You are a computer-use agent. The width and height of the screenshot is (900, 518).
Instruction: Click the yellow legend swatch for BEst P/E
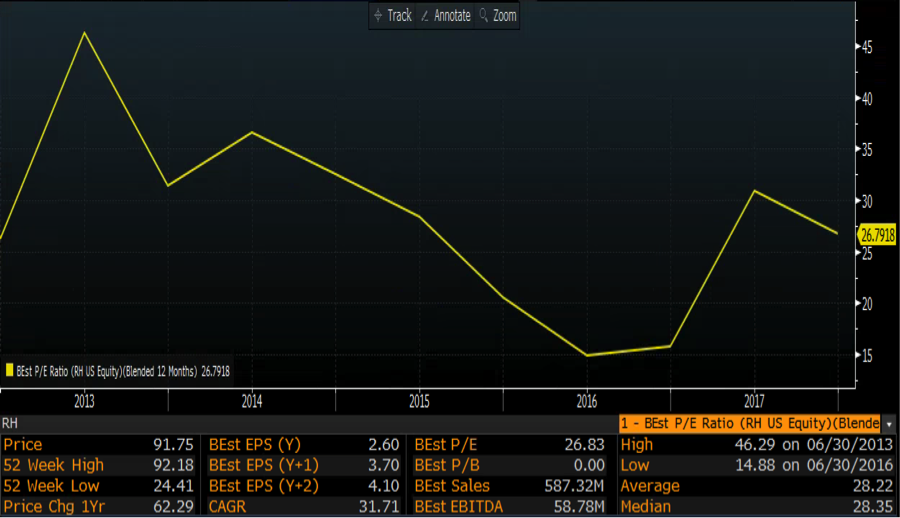tap(9, 370)
